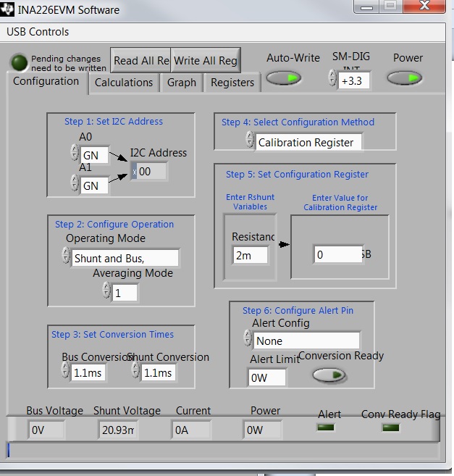Click the status text bar at bottom

point(223,450)
